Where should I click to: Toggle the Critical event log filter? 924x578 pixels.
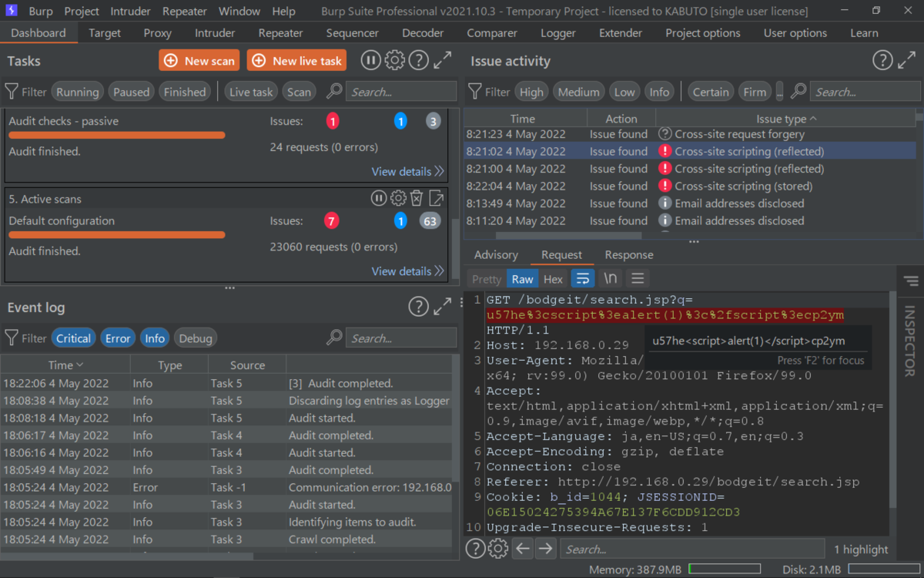point(74,338)
